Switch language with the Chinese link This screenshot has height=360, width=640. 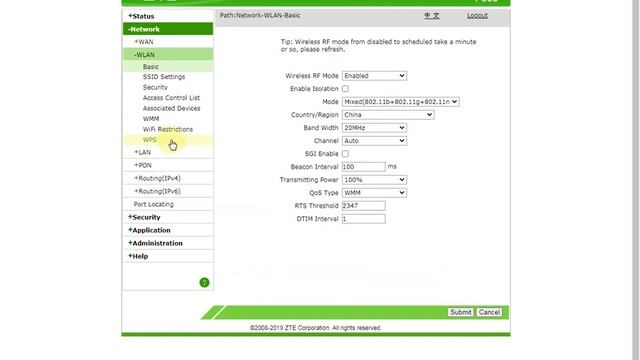click(432, 16)
